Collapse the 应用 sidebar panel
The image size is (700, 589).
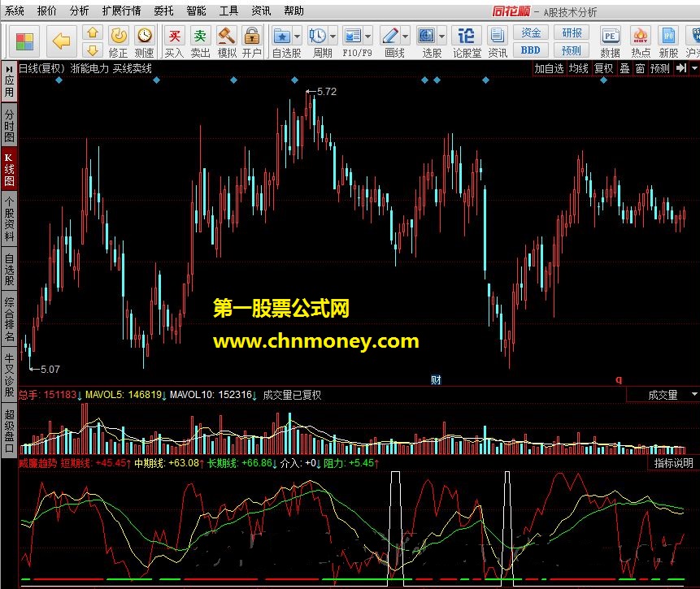click(x=9, y=80)
